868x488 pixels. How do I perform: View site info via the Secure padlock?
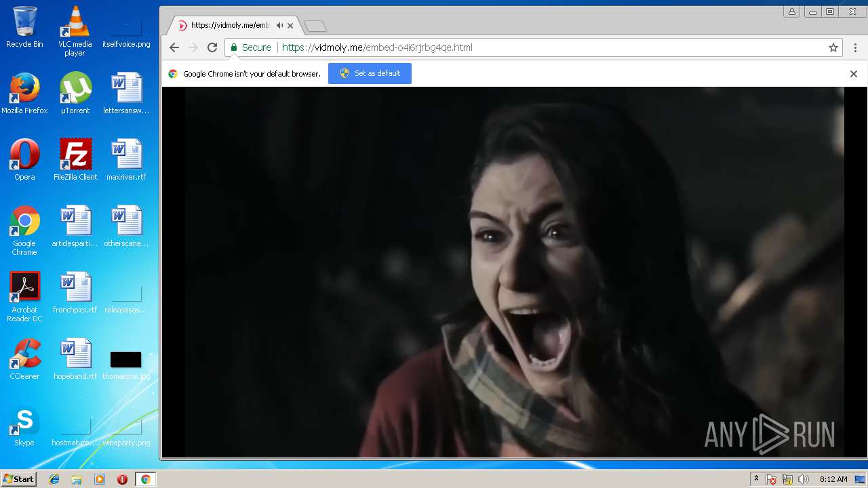[250, 47]
